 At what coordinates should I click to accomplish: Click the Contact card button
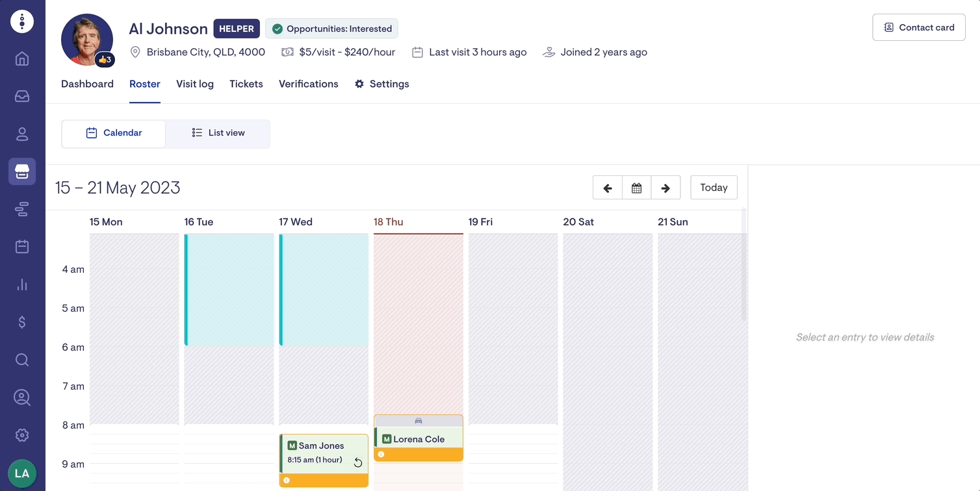918,27
